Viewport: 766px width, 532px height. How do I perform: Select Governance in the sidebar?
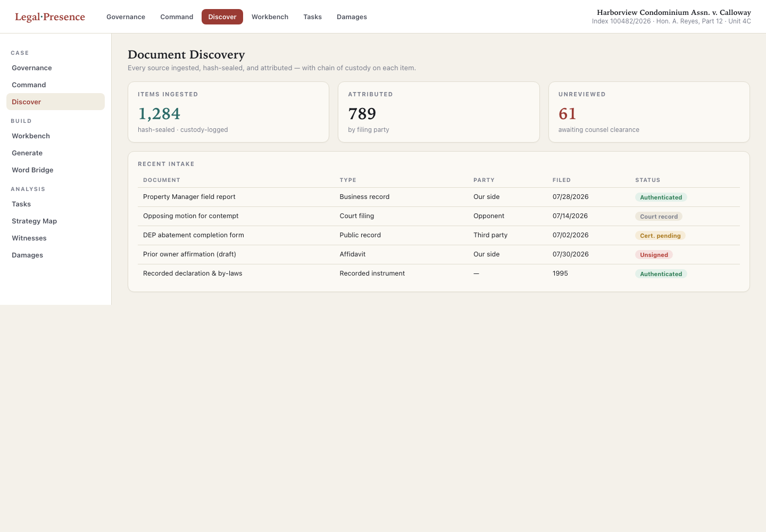coord(55,68)
